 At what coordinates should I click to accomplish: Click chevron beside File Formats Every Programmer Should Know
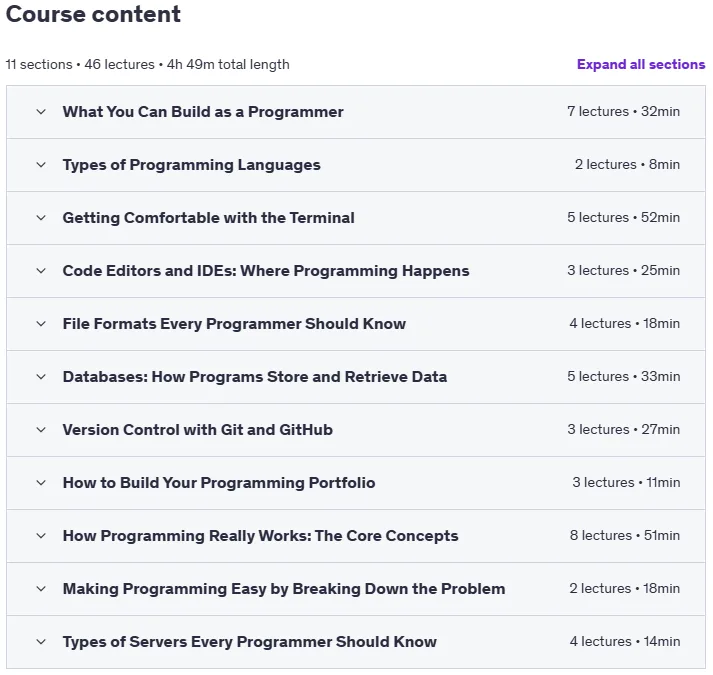(41, 324)
